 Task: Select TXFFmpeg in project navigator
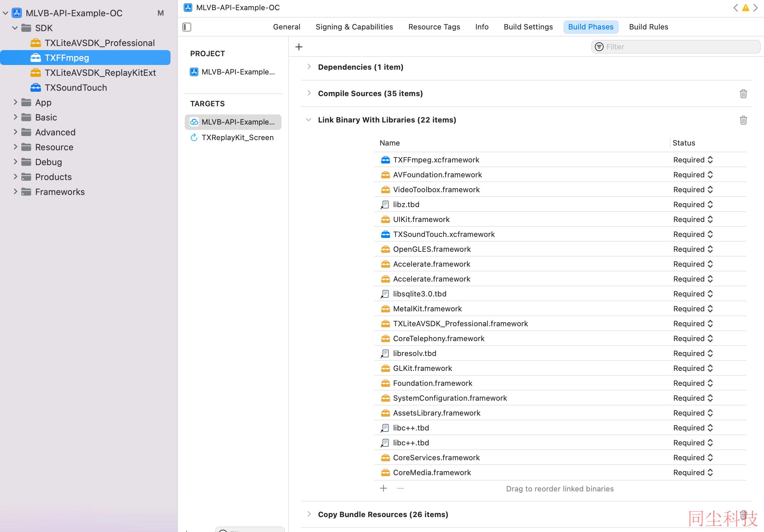point(85,58)
